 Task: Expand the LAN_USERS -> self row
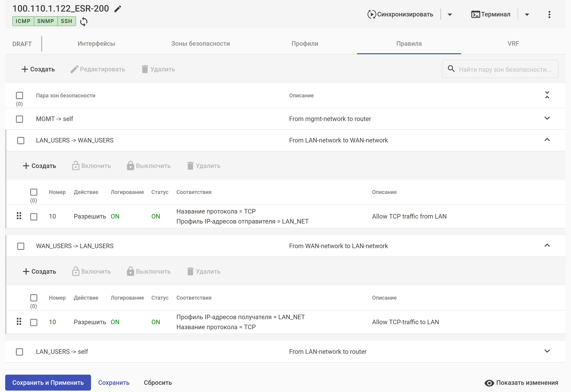(547, 351)
